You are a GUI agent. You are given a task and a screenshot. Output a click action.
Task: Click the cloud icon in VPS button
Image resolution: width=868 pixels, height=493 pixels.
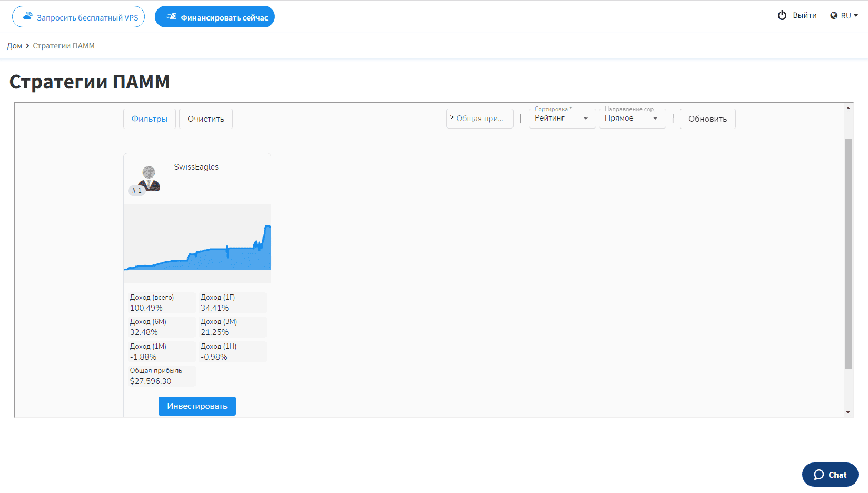point(27,16)
